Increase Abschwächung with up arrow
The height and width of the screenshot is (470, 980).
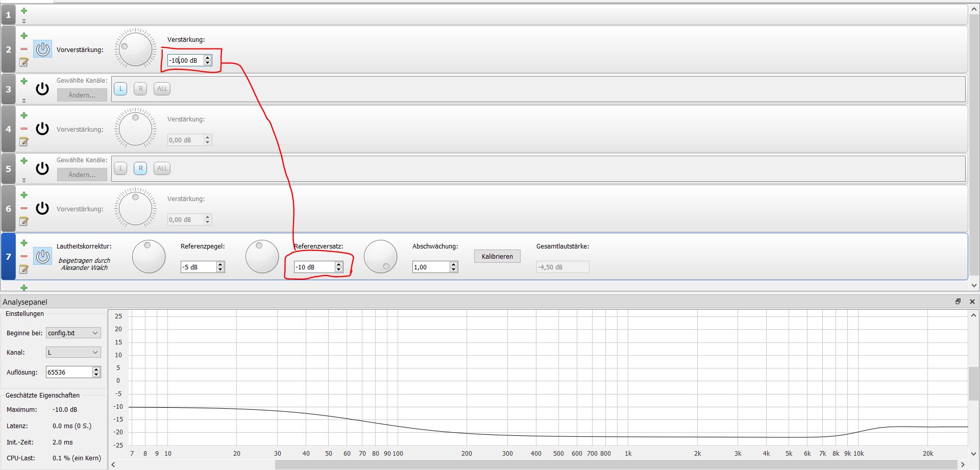tap(454, 264)
